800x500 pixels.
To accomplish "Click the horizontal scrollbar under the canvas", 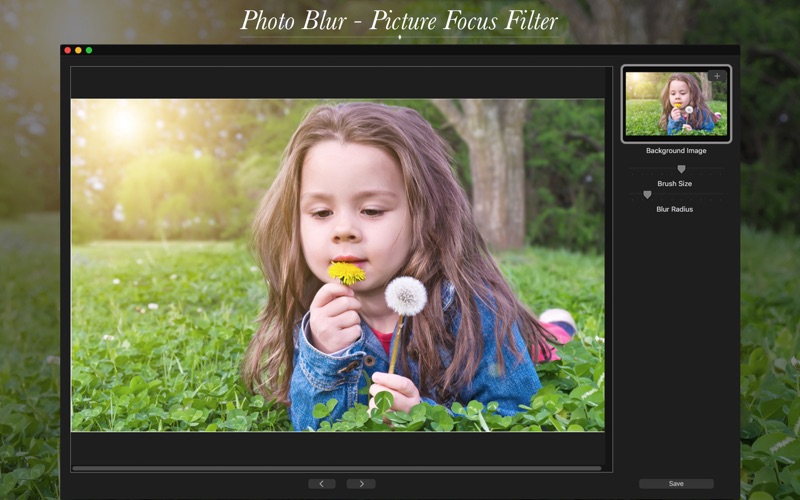I will [x=337, y=468].
